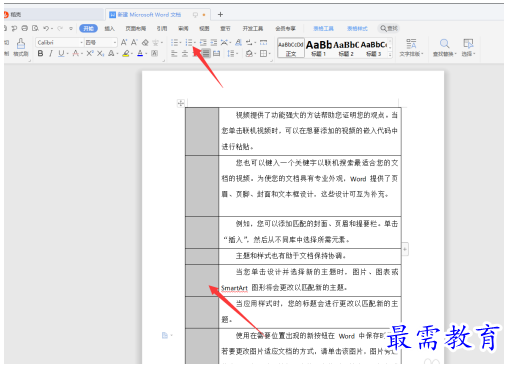Apply the 正文 style

(x=291, y=48)
